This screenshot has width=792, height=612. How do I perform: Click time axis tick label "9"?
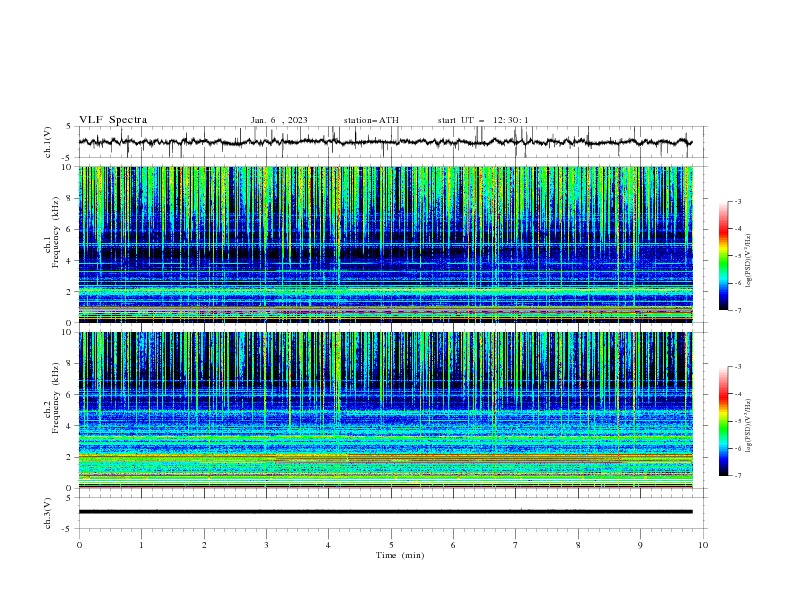pos(640,545)
